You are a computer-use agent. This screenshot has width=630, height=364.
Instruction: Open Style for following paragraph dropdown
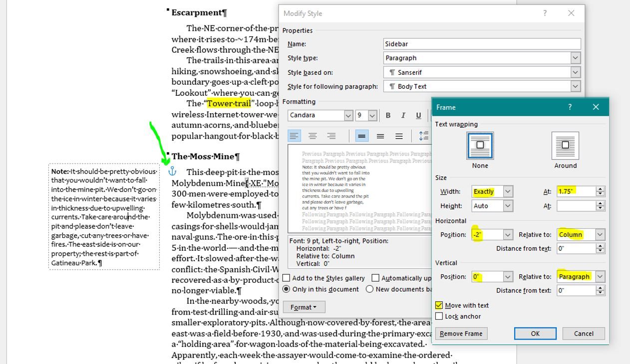click(576, 86)
